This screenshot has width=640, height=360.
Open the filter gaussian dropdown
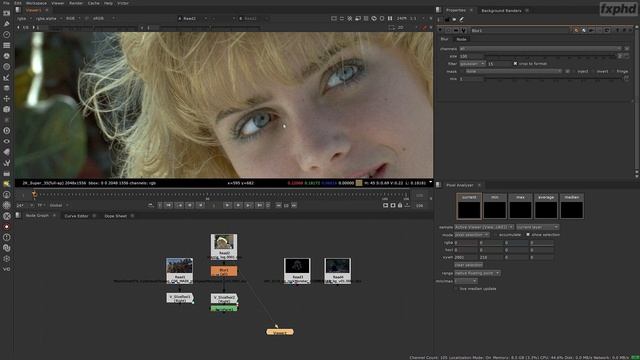click(472, 64)
